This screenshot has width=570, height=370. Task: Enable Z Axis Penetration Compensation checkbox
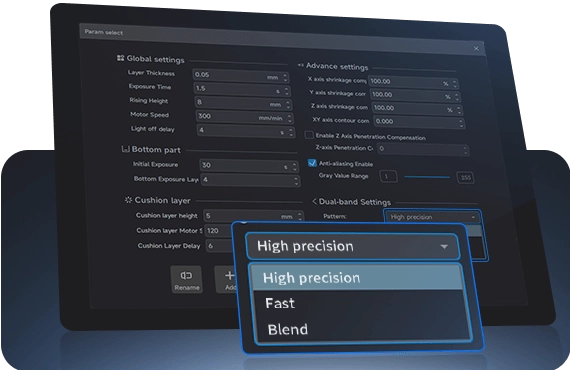click(x=309, y=135)
